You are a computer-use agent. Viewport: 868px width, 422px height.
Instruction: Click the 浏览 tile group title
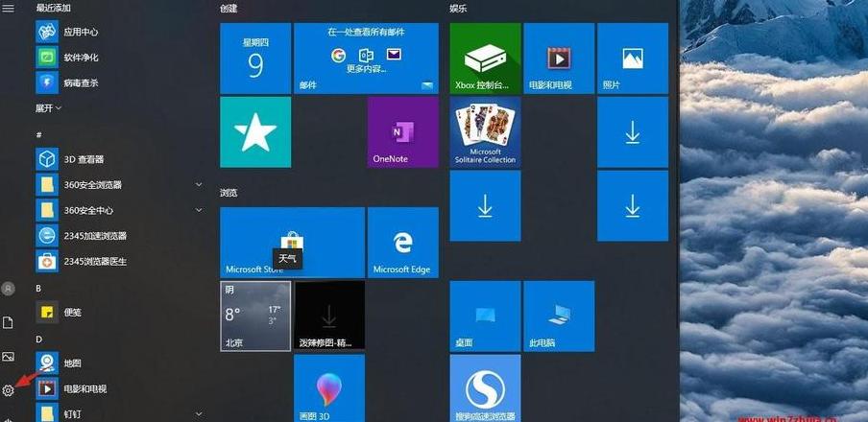click(229, 193)
